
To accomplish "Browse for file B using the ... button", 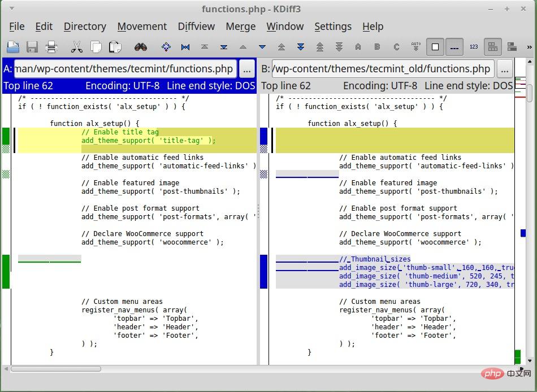I will (x=505, y=69).
